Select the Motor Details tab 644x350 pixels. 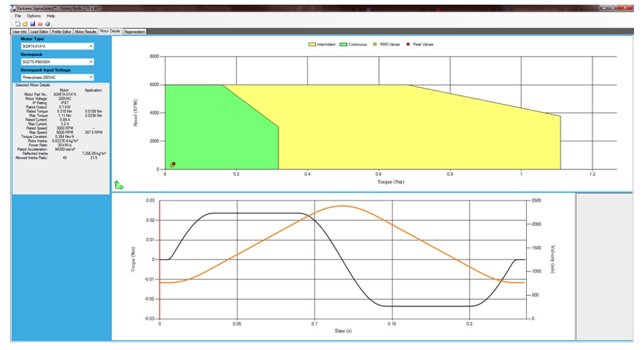110,31
